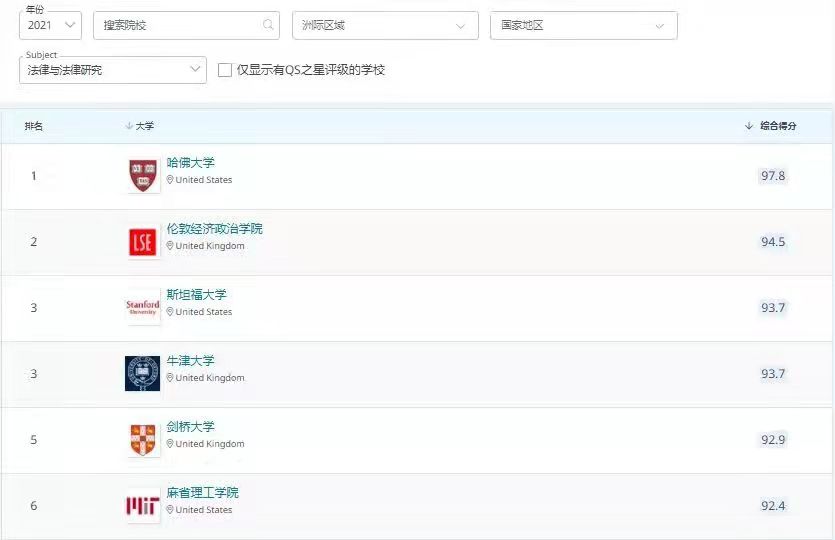The image size is (835, 540).
Task: Click the score 93.7 in the 牛津大学 row
Action: click(x=773, y=374)
